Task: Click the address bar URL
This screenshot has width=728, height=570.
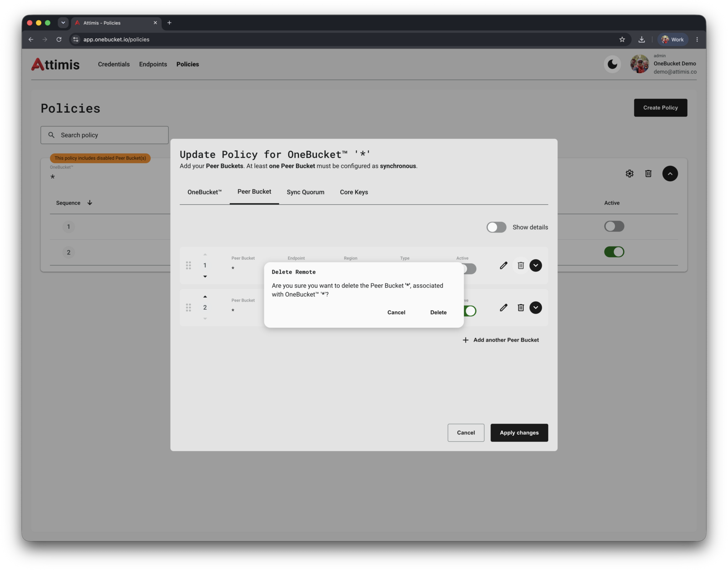Action: click(x=116, y=40)
